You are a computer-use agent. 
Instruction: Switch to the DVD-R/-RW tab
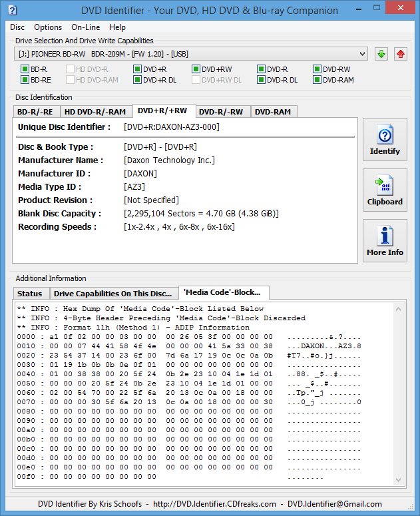click(x=221, y=112)
